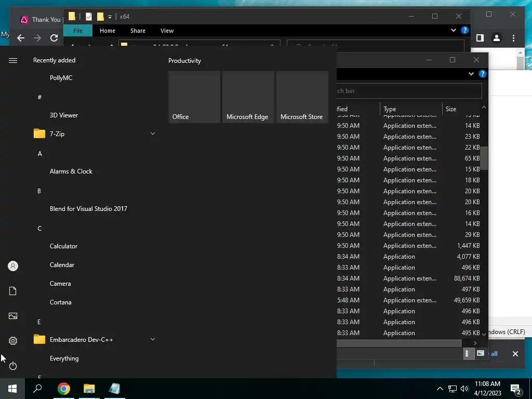This screenshot has width=532, height=399.
Task: Switch to the Thank You Chrome tab
Action: 41,20
